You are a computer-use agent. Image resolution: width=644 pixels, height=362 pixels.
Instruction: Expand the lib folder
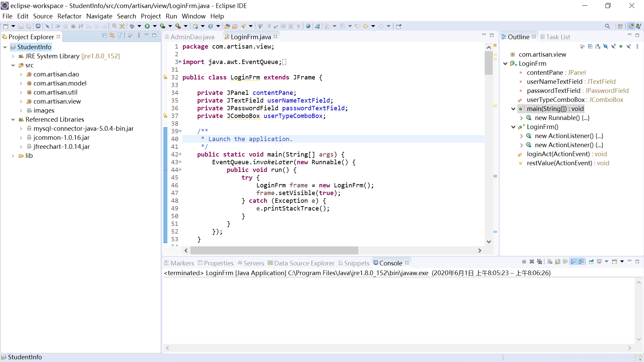coord(13,156)
